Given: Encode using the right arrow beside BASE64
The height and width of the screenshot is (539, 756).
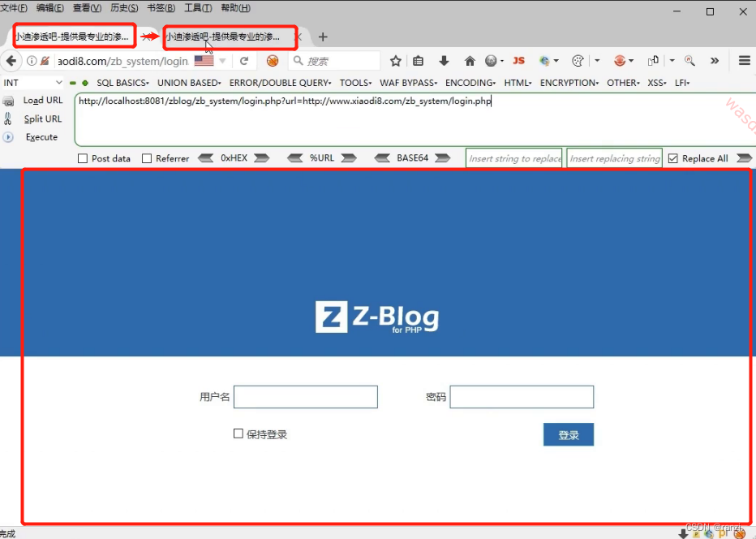Looking at the screenshot, I should point(442,158).
